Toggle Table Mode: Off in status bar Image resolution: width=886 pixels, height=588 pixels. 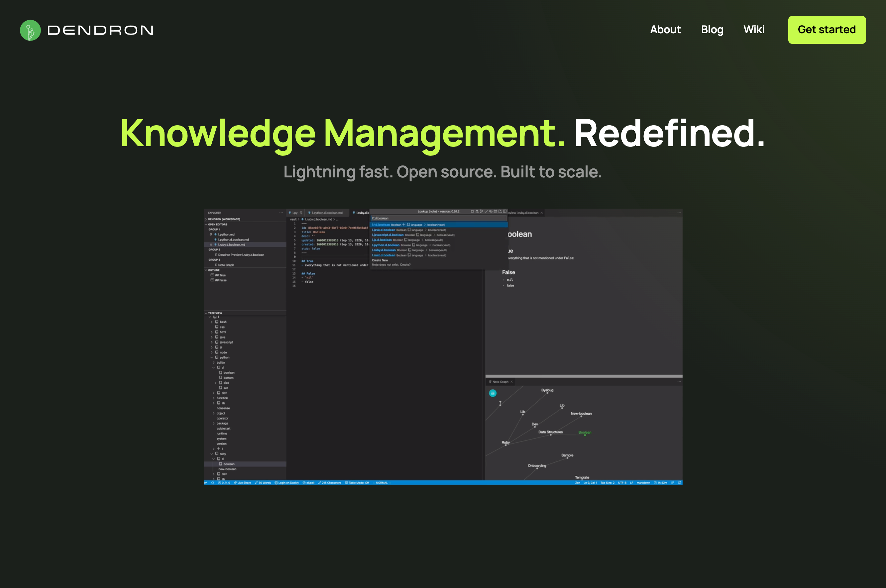pyautogui.click(x=357, y=483)
